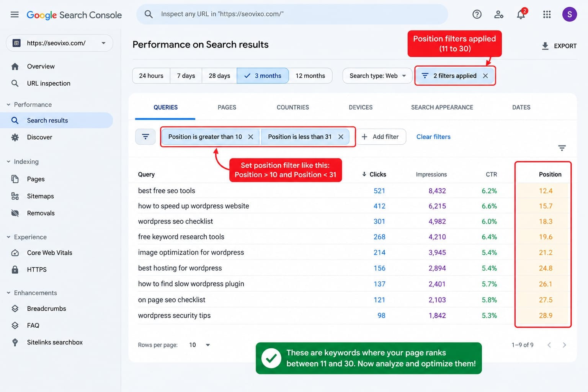Collapse the Experience section
Image resolution: width=588 pixels, height=392 pixels.
click(x=8, y=237)
